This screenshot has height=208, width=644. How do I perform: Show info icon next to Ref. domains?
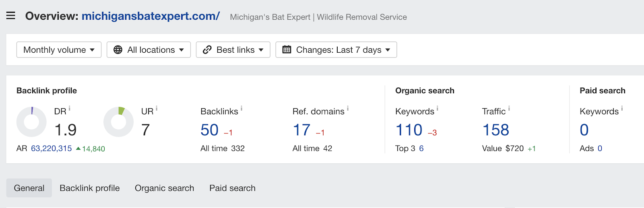coord(348,108)
